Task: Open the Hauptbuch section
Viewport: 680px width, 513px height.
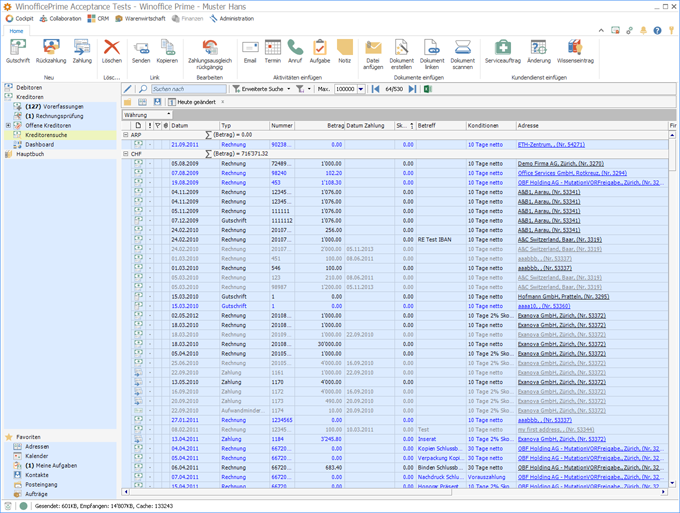Action: [x=30, y=154]
